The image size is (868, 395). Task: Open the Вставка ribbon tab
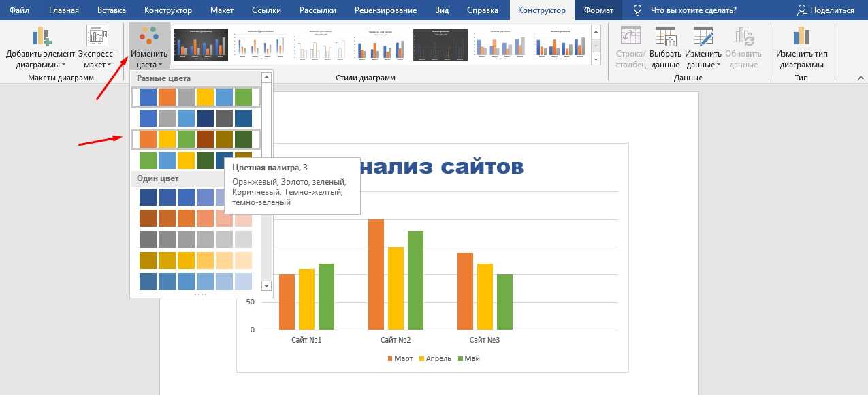[x=111, y=10]
